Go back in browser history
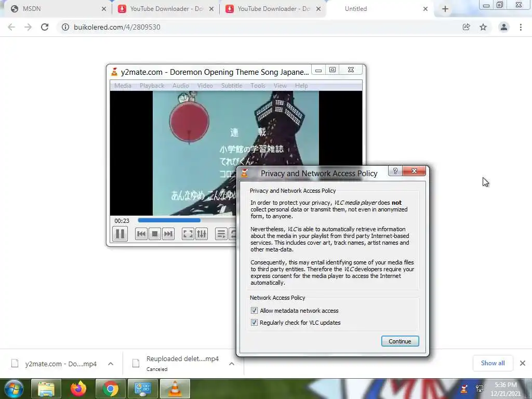The width and height of the screenshot is (532, 399). point(11,27)
